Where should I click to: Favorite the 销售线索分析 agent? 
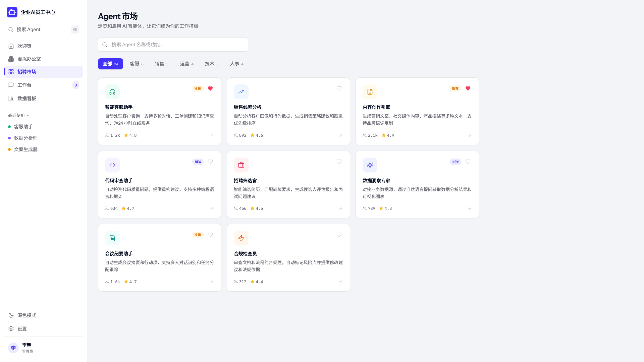tap(339, 88)
